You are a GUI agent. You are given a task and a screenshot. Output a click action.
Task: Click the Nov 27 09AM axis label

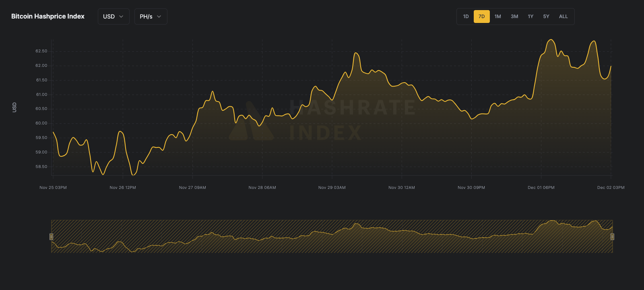[192, 188]
